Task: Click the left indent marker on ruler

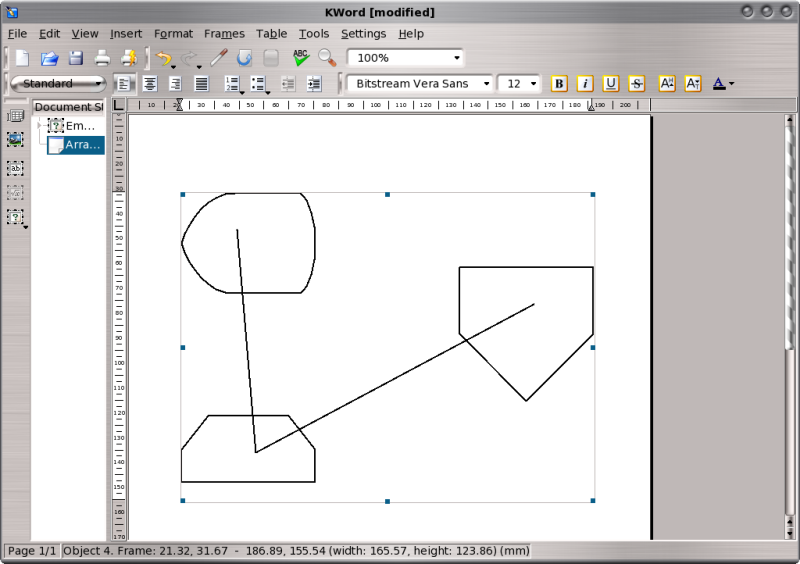Action: pyautogui.click(x=179, y=105)
